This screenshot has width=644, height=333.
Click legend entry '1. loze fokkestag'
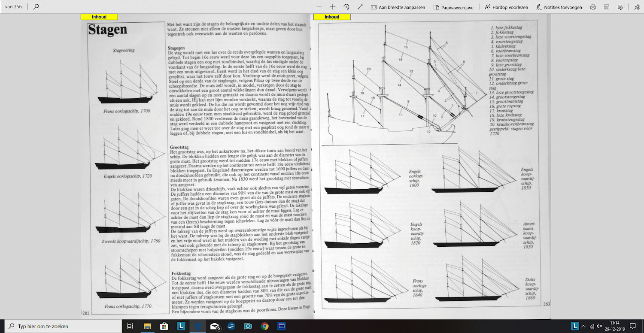[507, 27]
